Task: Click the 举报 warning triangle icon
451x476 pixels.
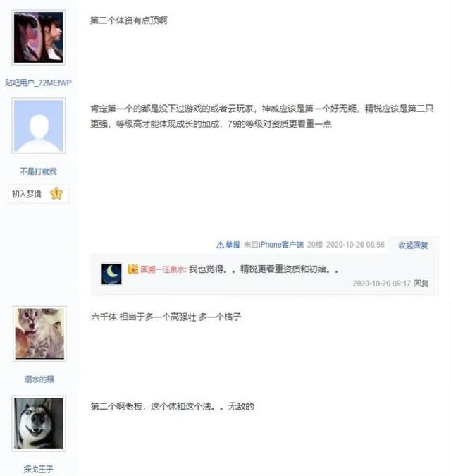Action: [x=220, y=245]
